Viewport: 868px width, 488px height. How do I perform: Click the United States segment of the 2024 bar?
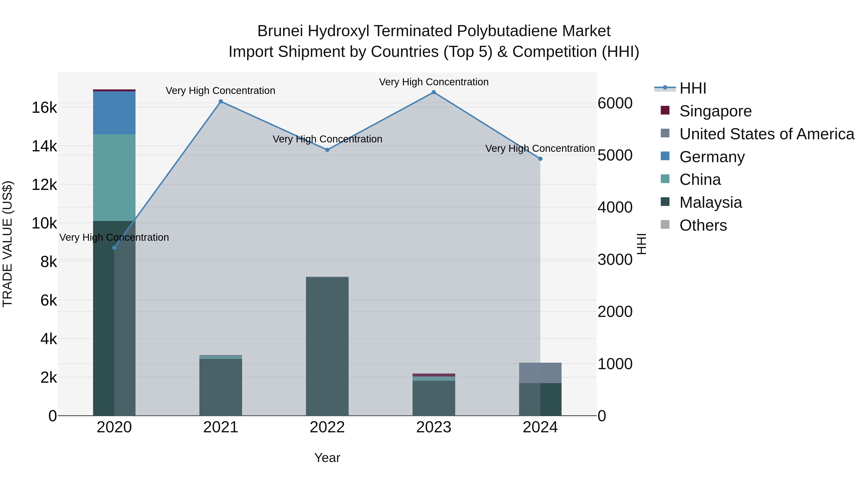click(540, 373)
